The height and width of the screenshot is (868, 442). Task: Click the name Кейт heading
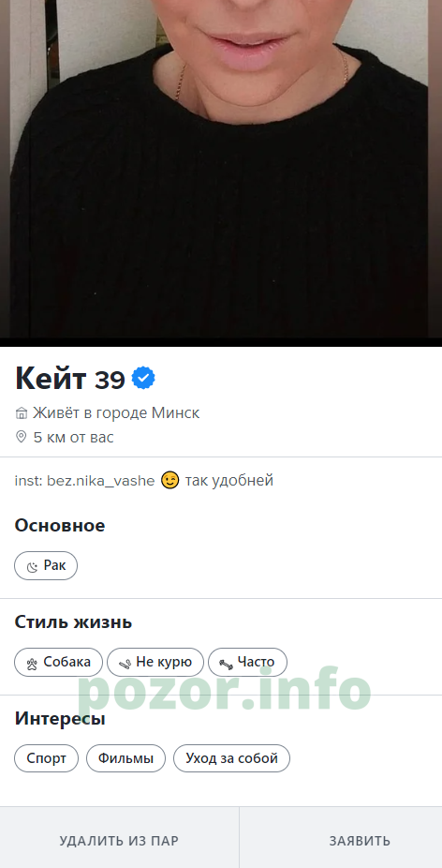[x=51, y=379]
